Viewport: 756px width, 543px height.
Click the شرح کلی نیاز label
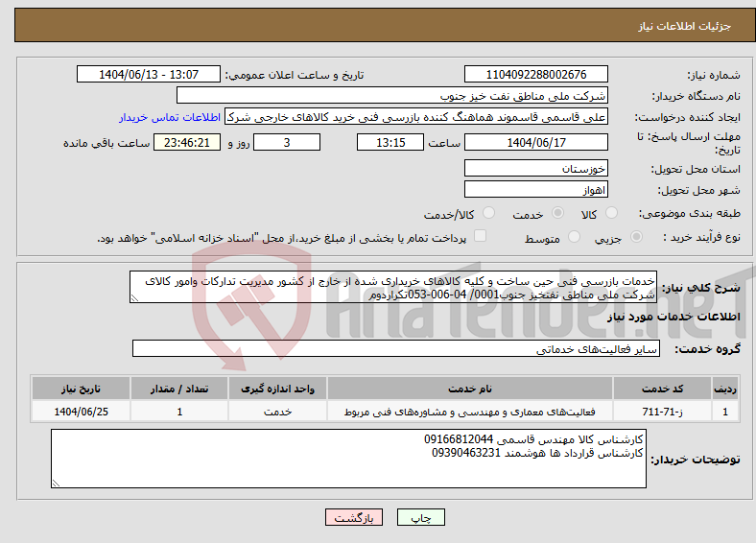700,288
